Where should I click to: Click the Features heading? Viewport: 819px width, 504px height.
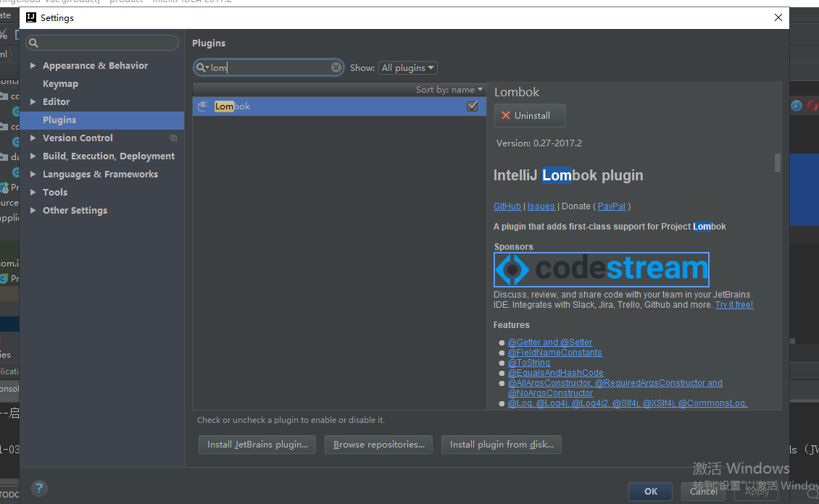pyautogui.click(x=512, y=325)
